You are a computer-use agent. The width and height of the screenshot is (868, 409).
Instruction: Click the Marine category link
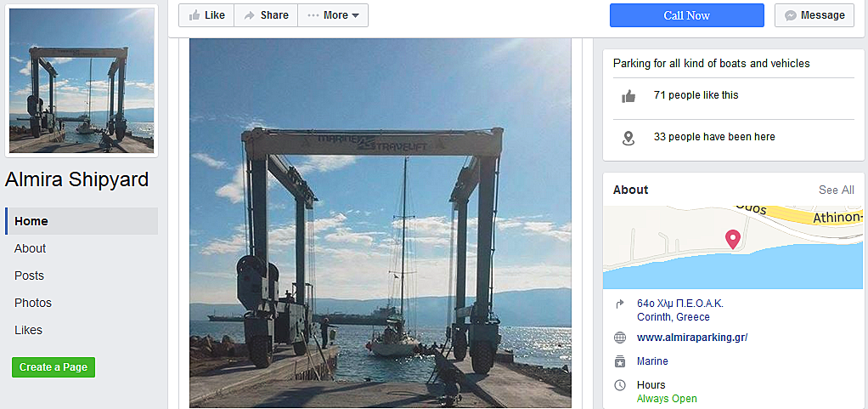point(652,361)
